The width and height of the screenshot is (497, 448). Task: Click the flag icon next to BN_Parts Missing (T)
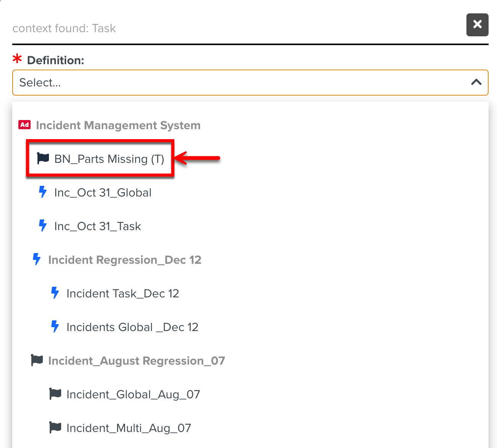43,158
